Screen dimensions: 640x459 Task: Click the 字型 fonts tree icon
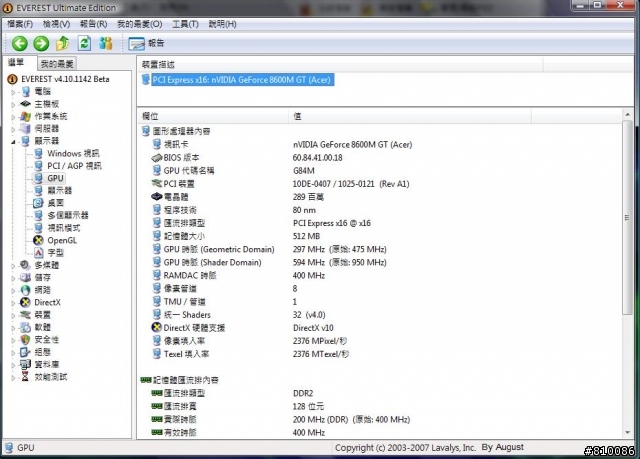pos(38,253)
